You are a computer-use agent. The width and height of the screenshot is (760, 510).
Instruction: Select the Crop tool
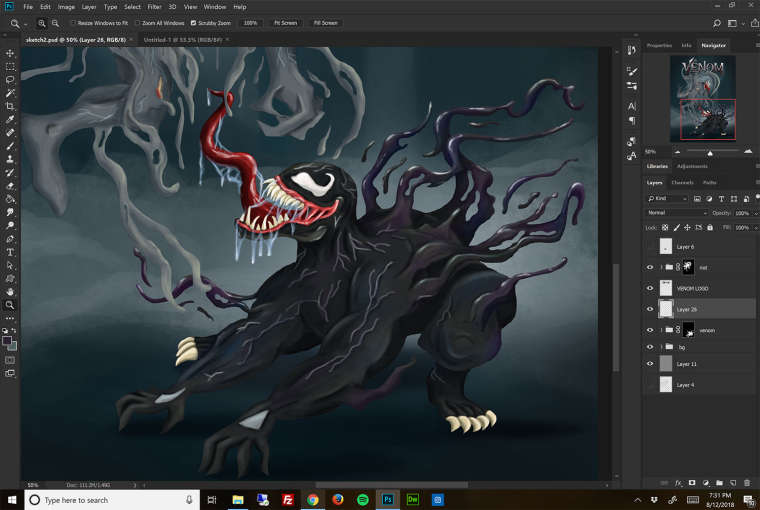(x=10, y=106)
